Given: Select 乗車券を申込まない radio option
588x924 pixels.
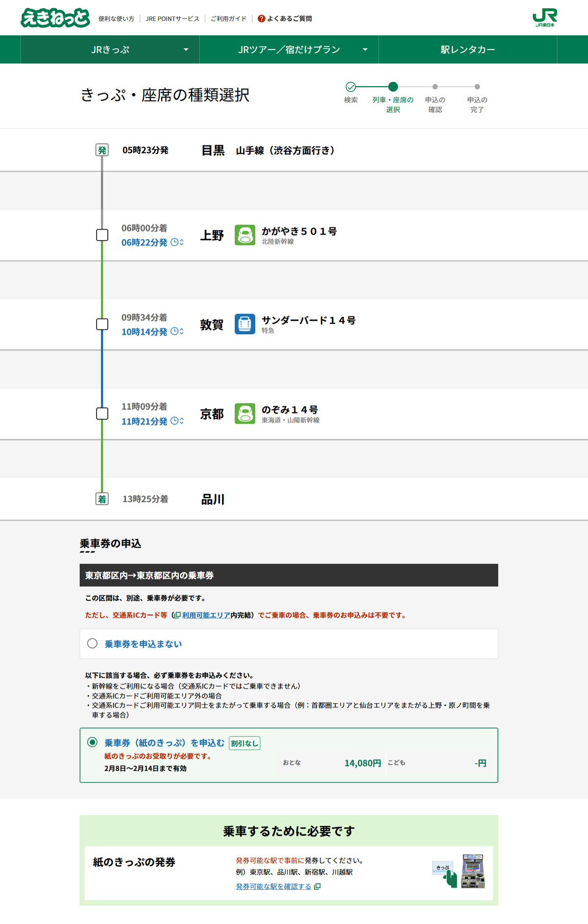Looking at the screenshot, I should [92, 644].
